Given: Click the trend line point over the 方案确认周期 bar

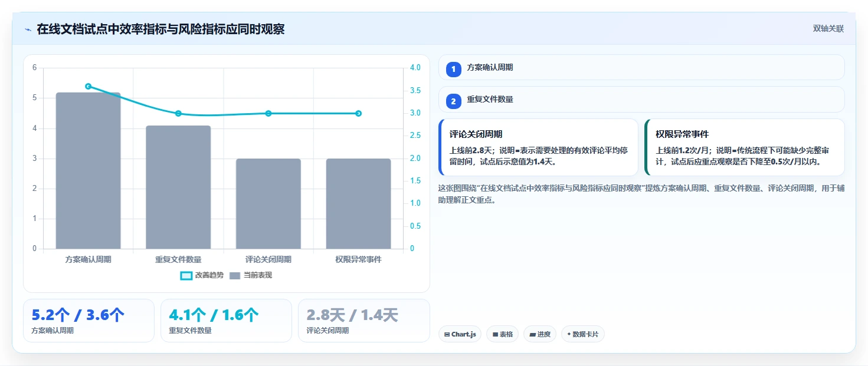Looking at the screenshot, I should tap(88, 86).
